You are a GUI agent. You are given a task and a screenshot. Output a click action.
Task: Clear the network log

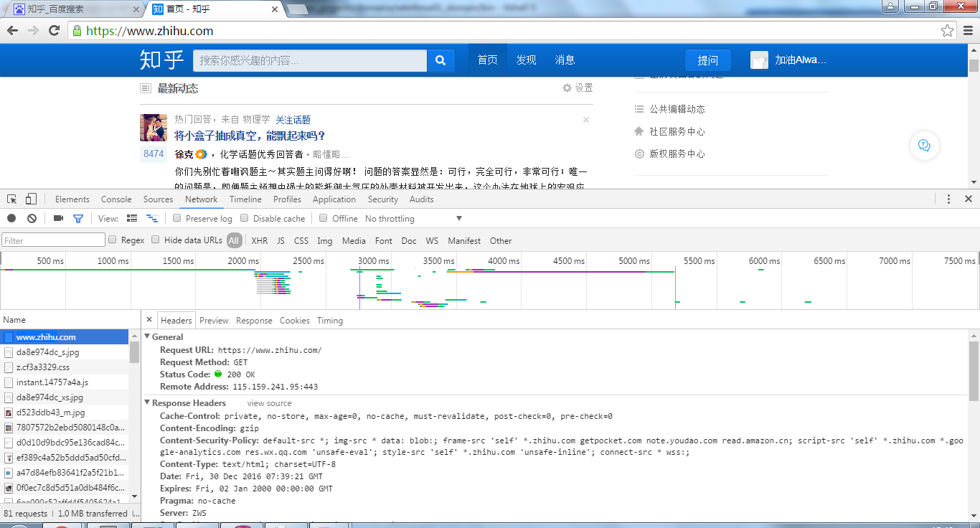point(32,219)
